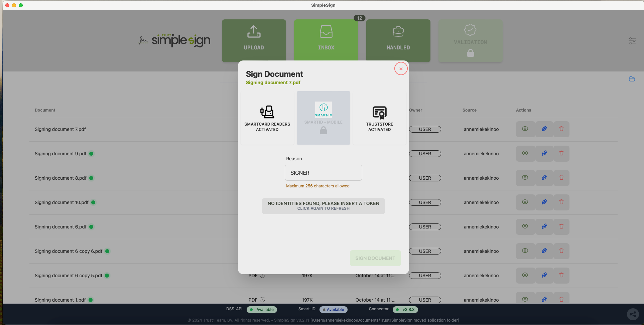Open the settings sliders icon
644x325 pixels.
point(632,41)
